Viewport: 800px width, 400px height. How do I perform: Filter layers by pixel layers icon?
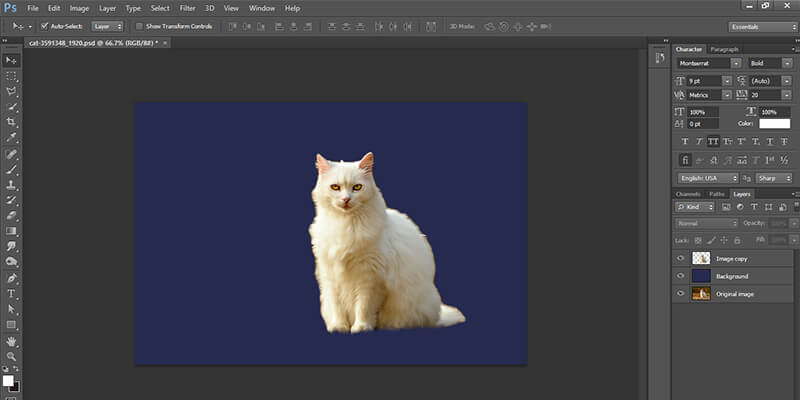[726, 207]
